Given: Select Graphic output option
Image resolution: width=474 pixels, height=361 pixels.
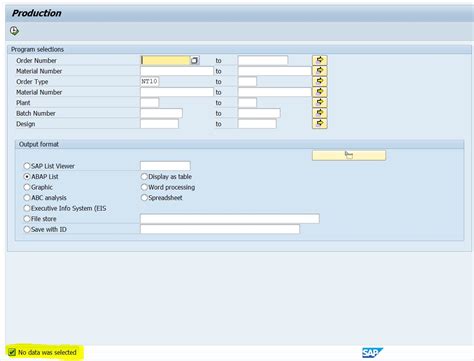Looking at the screenshot, I should 27,187.
